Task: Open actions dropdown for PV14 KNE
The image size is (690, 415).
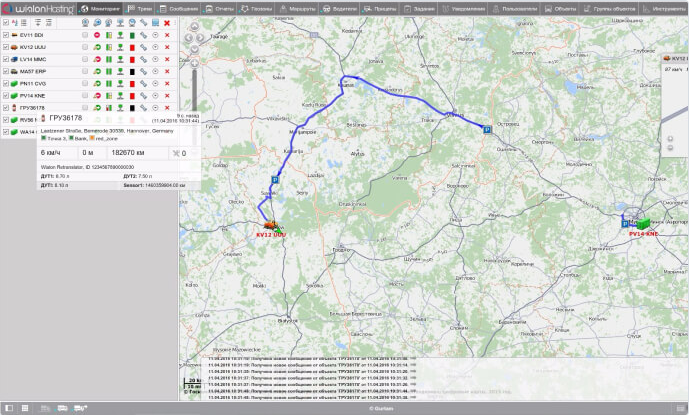Action: [155, 95]
